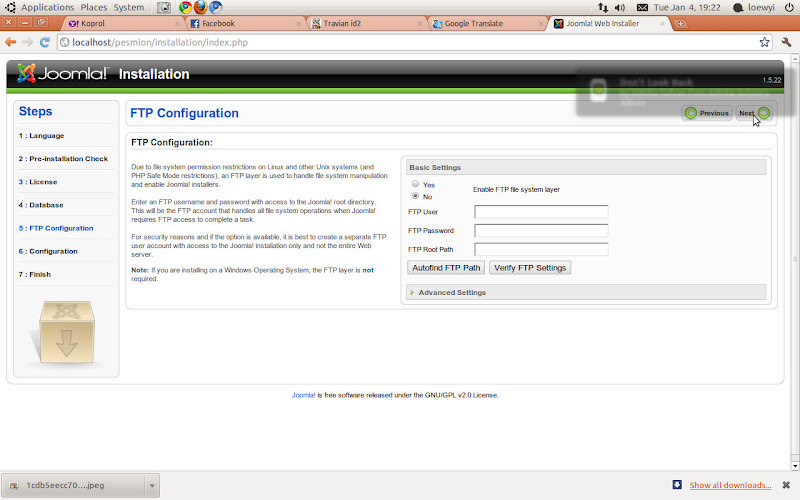Bookmark this page with the star icon
Screen dimensions: 800x500
pos(764,42)
